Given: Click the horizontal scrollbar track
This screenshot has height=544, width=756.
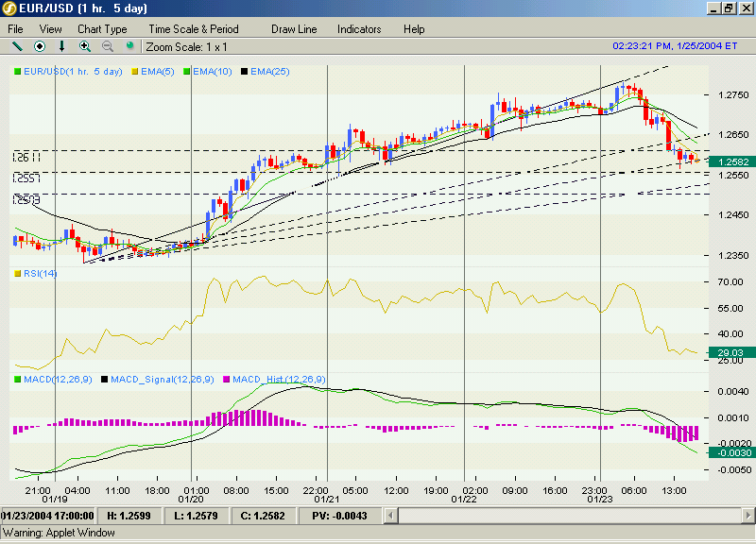Looking at the screenshot, I should coord(570,516).
